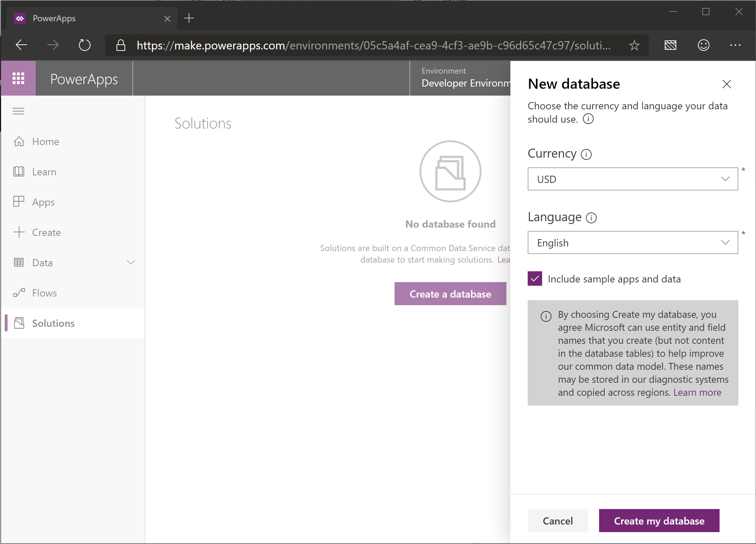Click Create my database button
756x544 pixels.
tap(659, 521)
